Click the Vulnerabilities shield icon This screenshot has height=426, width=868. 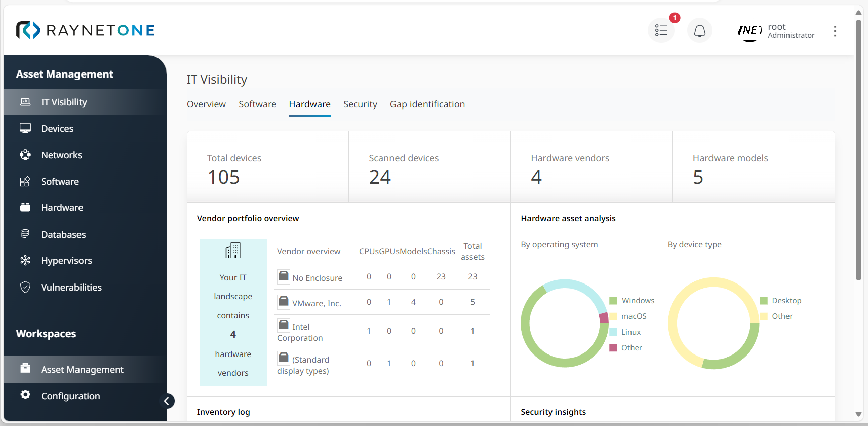pyautogui.click(x=25, y=287)
